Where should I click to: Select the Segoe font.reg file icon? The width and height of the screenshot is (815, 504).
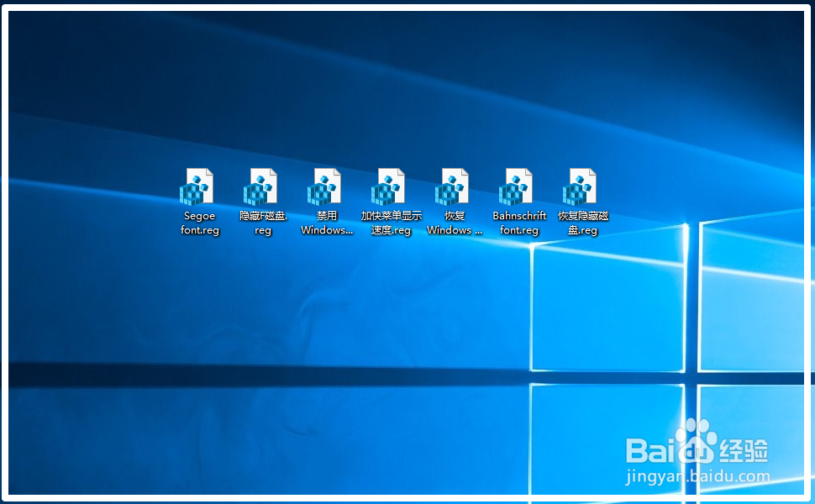click(x=197, y=186)
